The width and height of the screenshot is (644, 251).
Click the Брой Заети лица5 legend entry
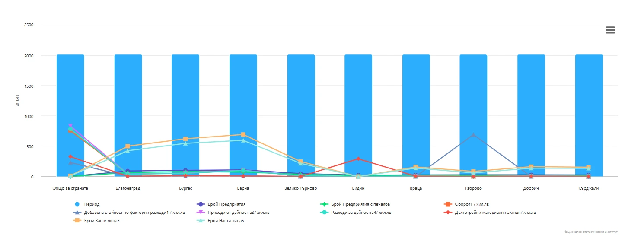coord(102,221)
